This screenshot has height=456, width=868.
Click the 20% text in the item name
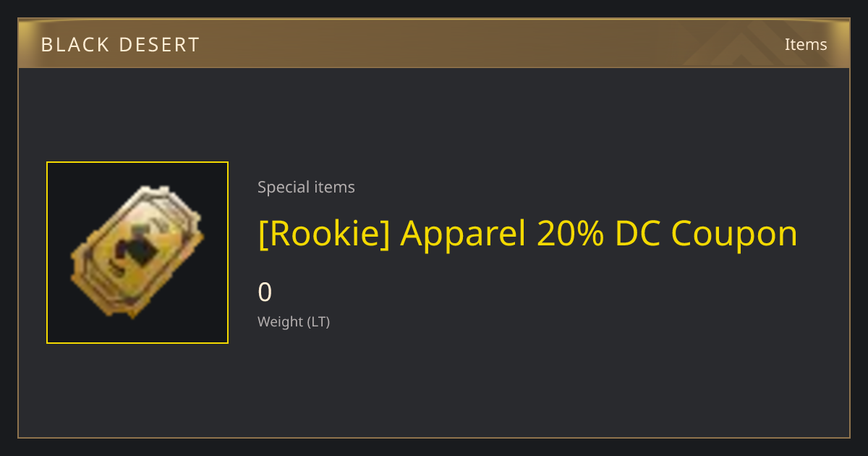(x=570, y=233)
